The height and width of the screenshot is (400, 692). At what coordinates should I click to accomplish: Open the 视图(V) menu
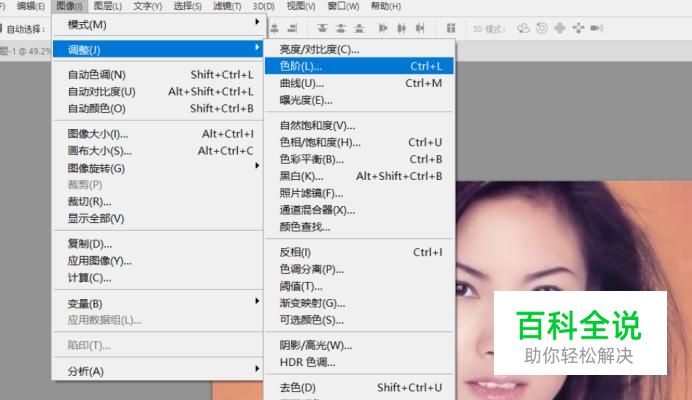pos(301,6)
